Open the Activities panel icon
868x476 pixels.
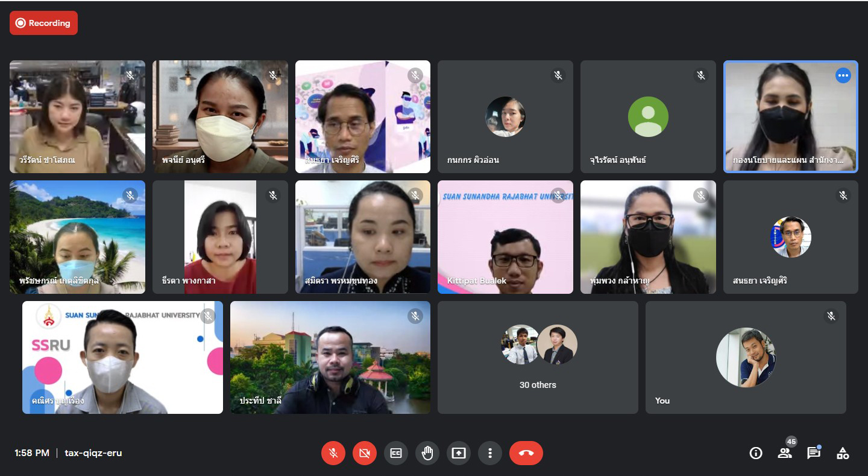(843, 453)
